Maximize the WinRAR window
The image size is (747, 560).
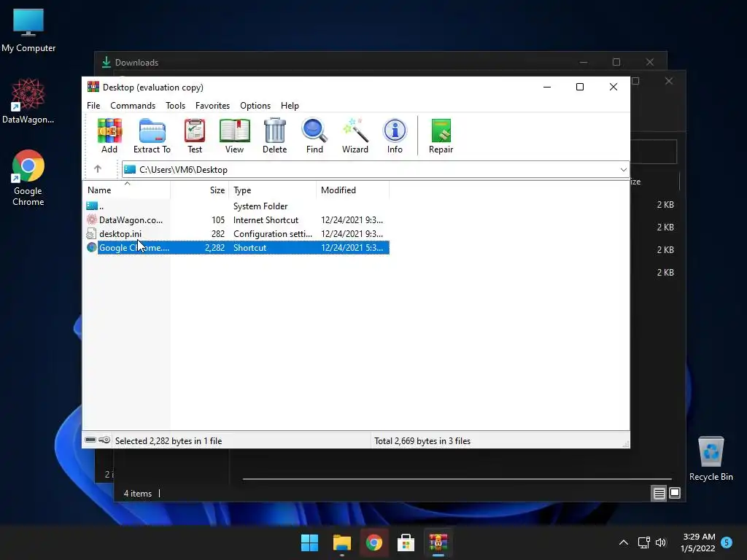click(x=580, y=87)
